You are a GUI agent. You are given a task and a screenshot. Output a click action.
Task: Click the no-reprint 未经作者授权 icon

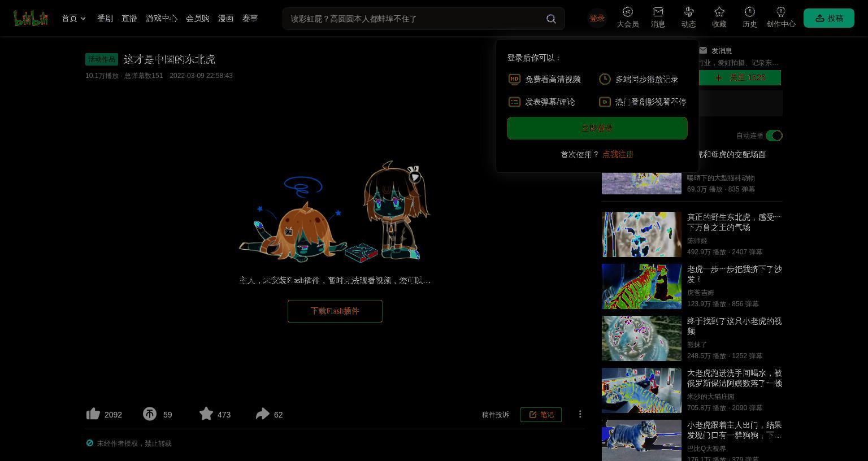(x=89, y=443)
